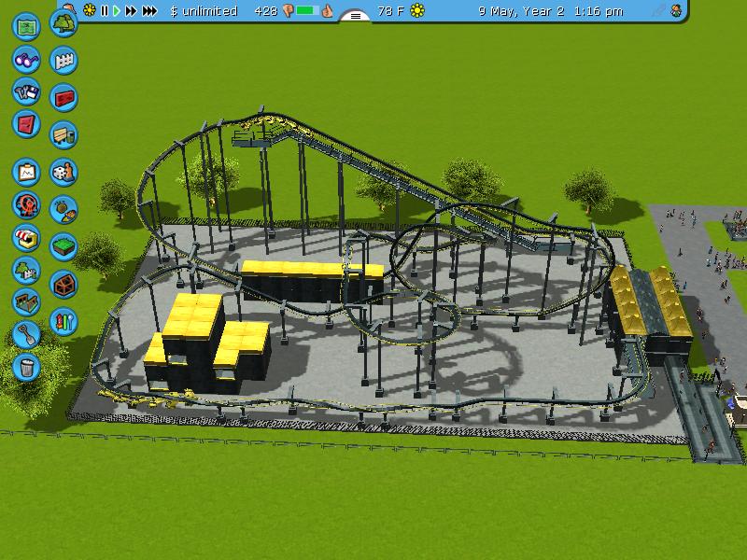
Task: Open park management clipboard graph icon
Action: [x=26, y=173]
